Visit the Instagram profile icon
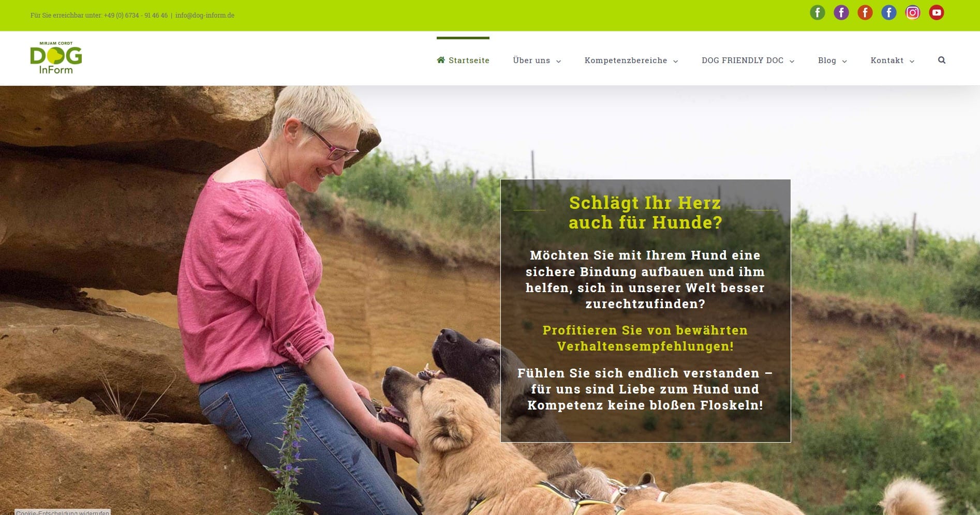 coord(913,12)
